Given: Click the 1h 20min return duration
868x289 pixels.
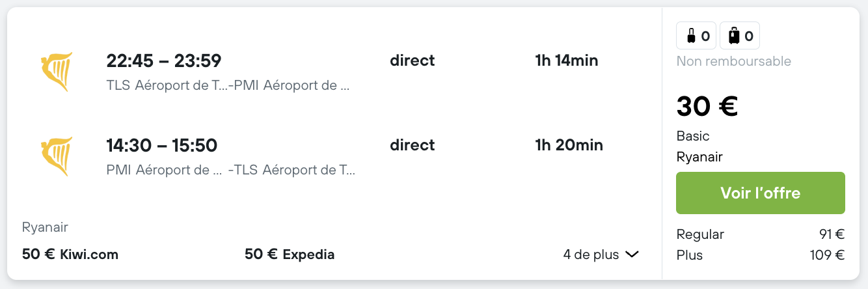Looking at the screenshot, I should 569,144.
